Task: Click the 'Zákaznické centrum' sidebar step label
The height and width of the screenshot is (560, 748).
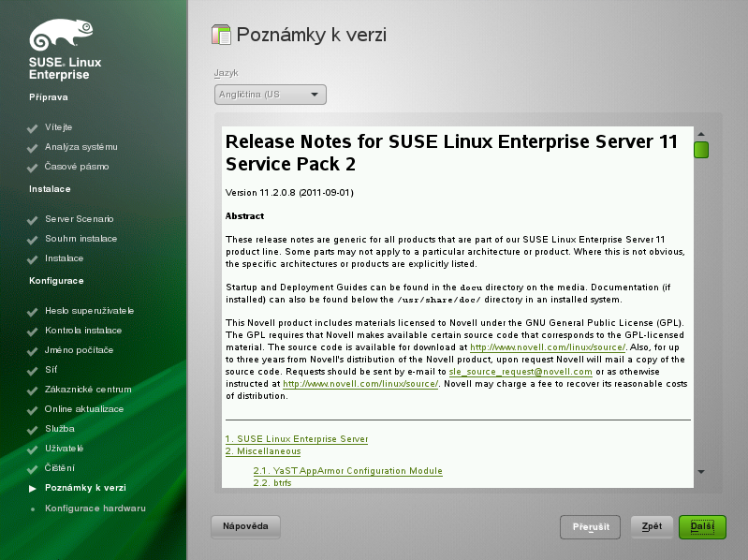Action: pos(88,390)
